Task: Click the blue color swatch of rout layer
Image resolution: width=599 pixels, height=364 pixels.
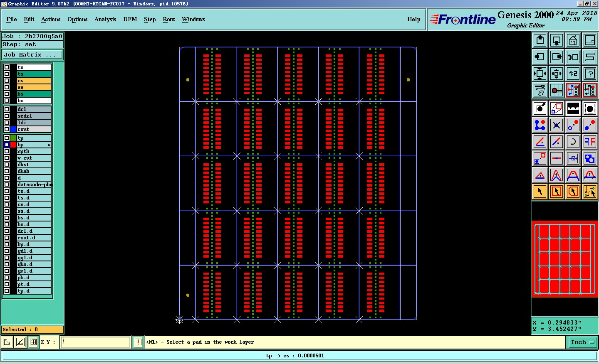Action: pyautogui.click(x=13, y=129)
